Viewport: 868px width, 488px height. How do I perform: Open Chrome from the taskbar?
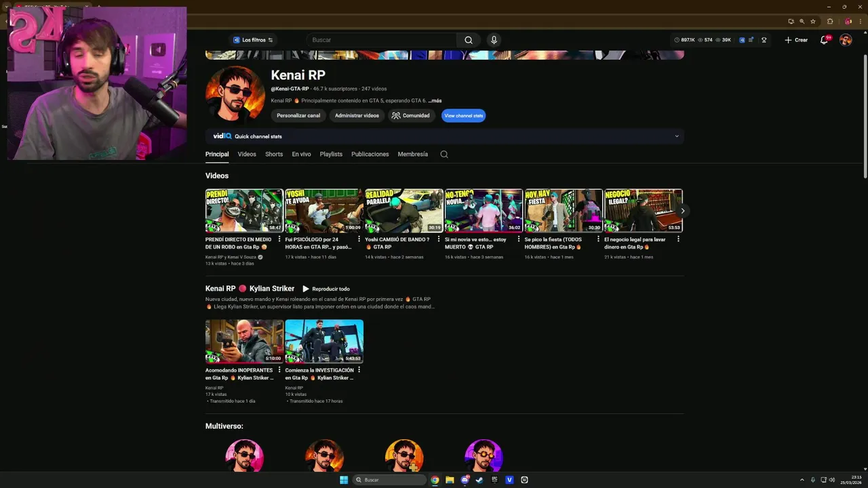pyautogui.click(x=435, y=480)
